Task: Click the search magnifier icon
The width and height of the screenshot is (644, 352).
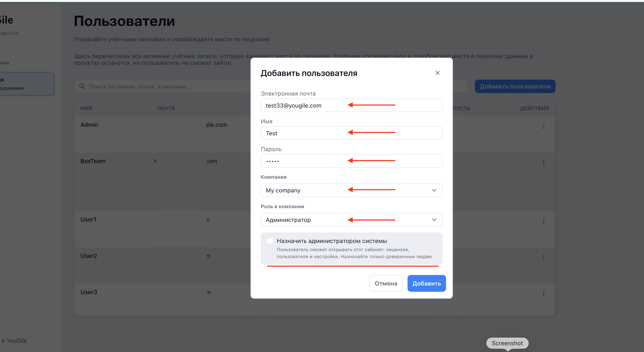Action: [x=82, y=87]
